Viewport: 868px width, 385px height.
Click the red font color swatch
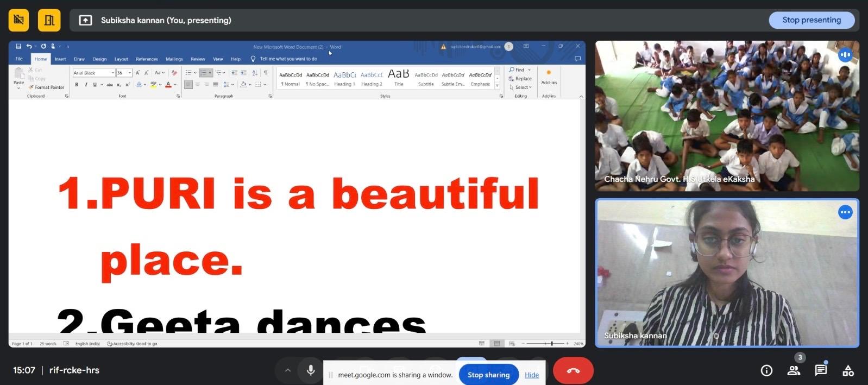(x=168, y=85)
